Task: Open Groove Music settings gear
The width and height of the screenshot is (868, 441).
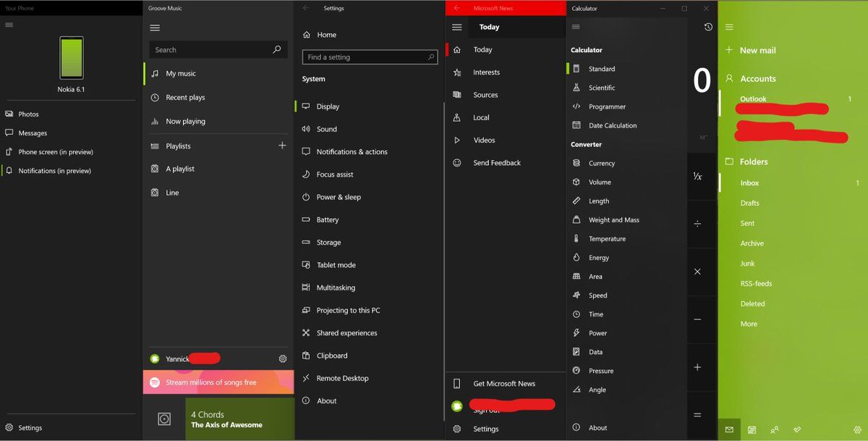Action: [283, 358]
